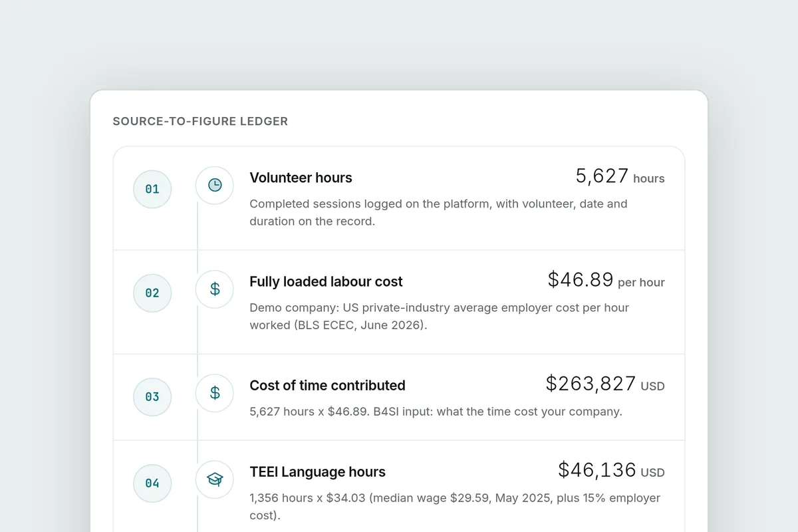The height and width of the screenshot is (532, 798).
Task: Select step badge 04
Action: pyautogui.click(x=152, y=483)
